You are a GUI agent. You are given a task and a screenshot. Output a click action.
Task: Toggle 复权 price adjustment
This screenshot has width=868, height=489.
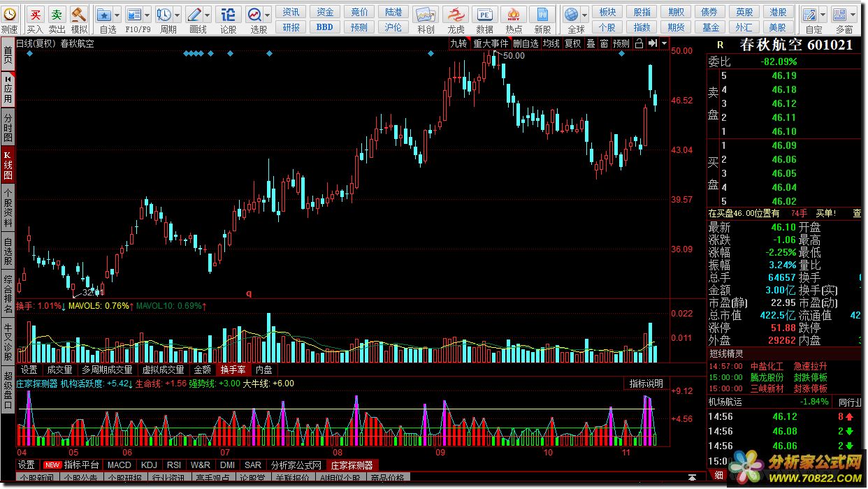click(x=573, y=43)
